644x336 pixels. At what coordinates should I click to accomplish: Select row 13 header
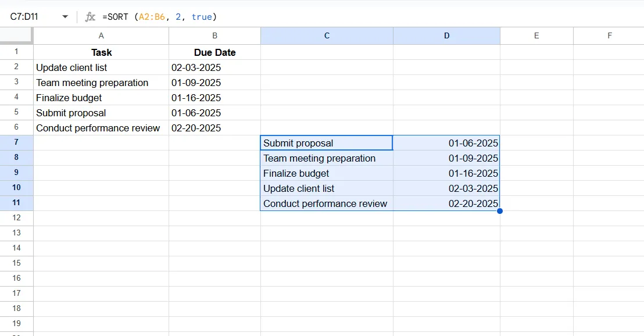pos(16,233)
